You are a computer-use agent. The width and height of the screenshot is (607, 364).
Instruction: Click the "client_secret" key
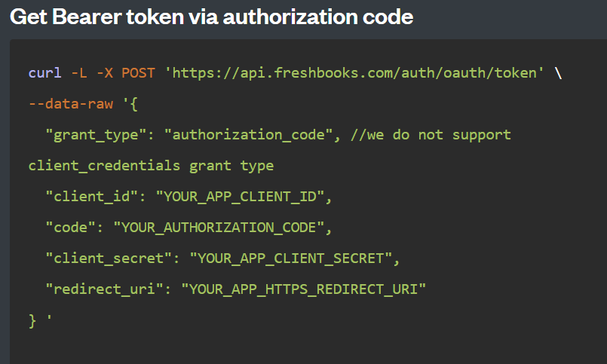[109, 258]
